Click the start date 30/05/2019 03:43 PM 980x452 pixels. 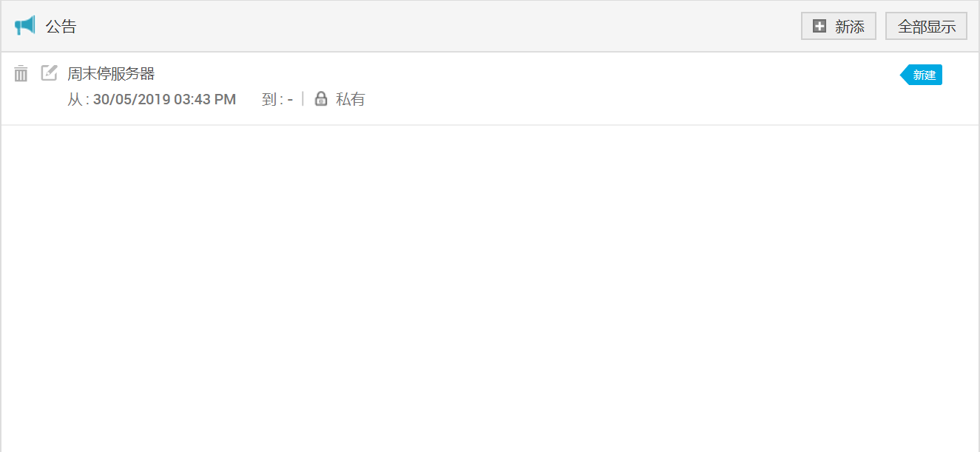coord(164,99)
